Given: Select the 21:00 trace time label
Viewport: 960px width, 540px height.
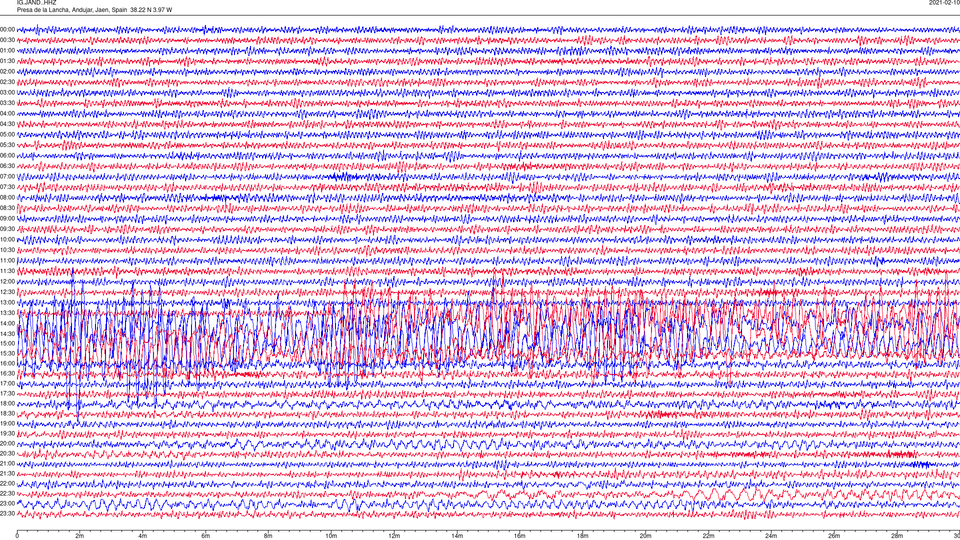Looking at the screenshot, I should [x=7, y=463].
